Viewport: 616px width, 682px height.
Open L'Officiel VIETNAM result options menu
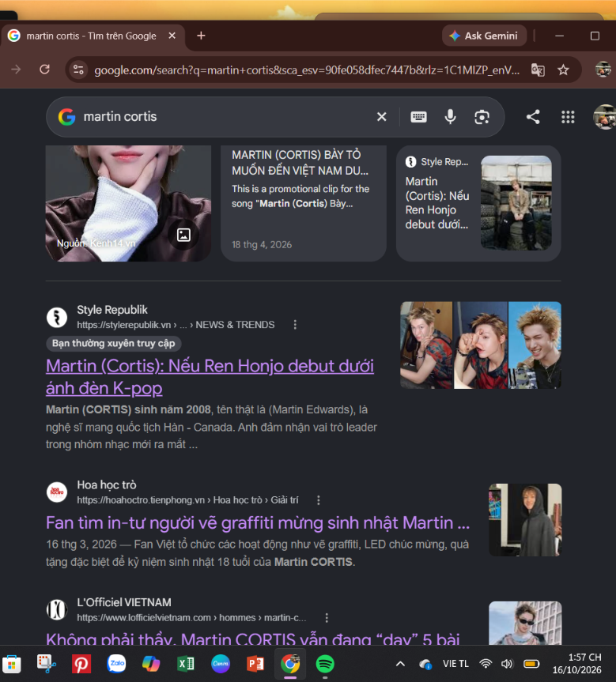327,618
